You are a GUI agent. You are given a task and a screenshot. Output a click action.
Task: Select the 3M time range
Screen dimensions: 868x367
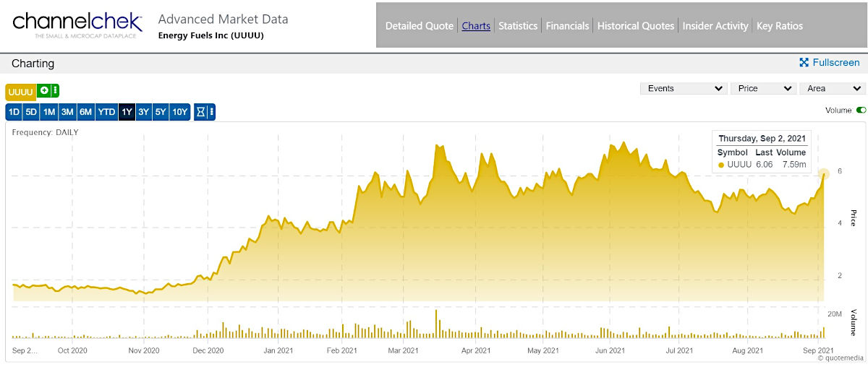(67, 112)
